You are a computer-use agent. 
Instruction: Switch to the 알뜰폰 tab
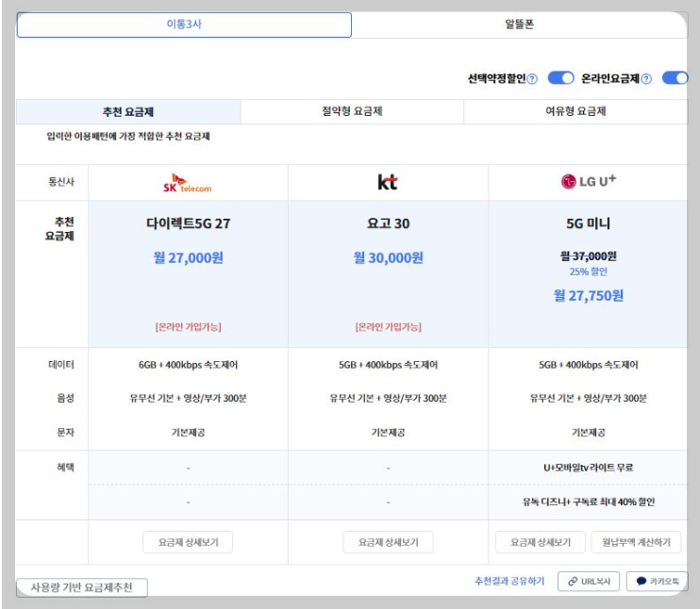[x=519, y=25]
